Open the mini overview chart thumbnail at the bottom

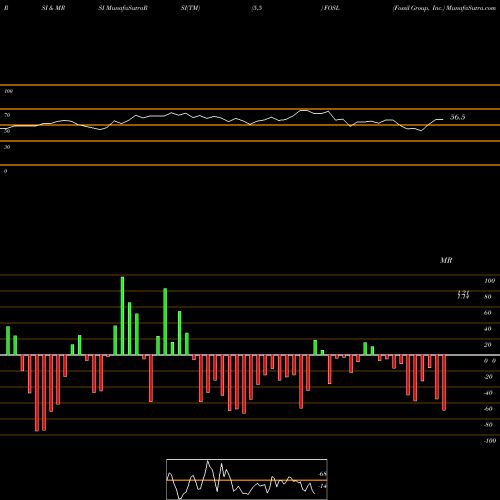[247, 479]
